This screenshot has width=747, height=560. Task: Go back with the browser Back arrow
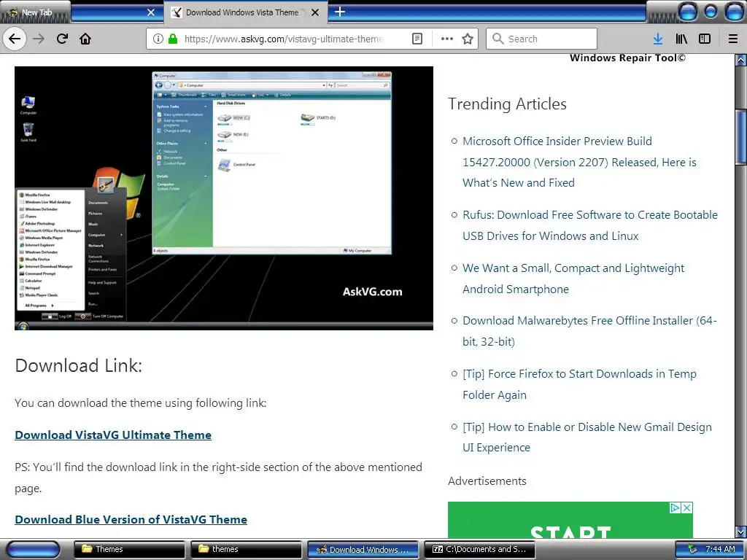pos(15,39)
